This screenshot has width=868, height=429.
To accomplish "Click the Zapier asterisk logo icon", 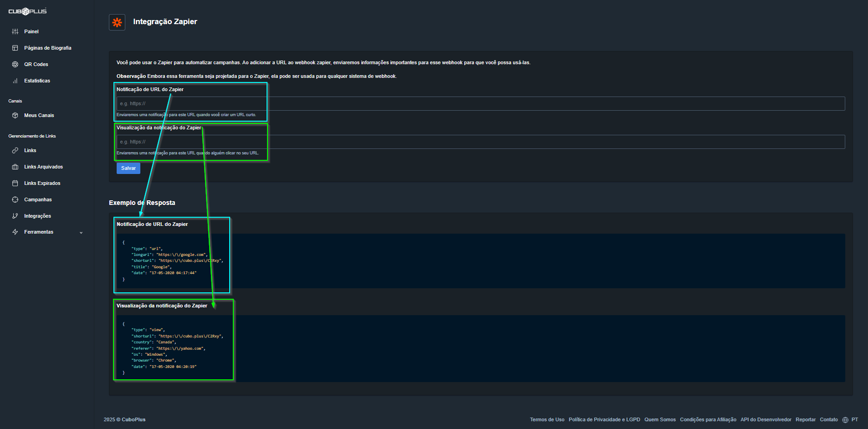I will click(117, 22).
